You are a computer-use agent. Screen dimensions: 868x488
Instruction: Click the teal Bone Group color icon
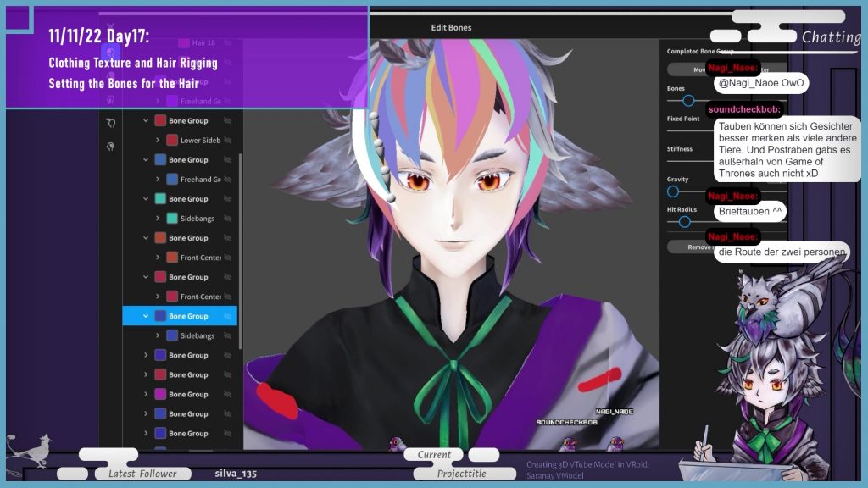tap(160, 199)
